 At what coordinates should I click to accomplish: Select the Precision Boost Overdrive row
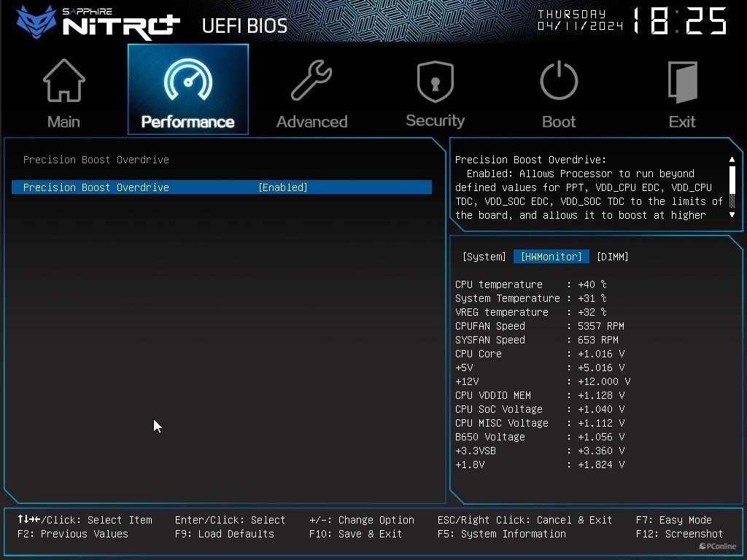(x=222, y=187)
